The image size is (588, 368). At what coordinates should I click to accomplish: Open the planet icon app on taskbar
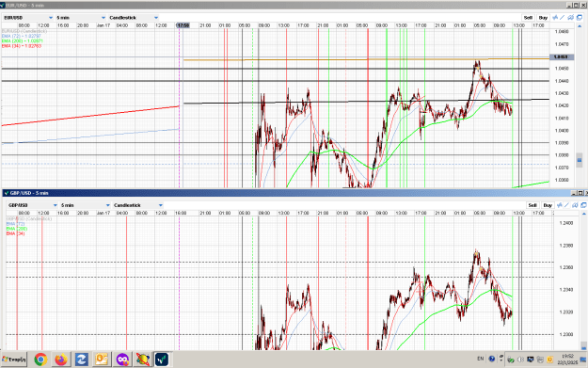142,360
